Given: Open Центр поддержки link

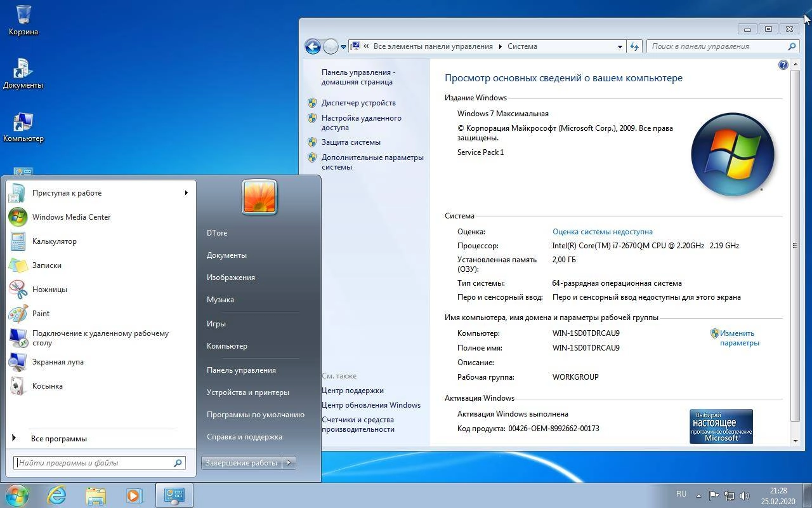Looking at the screenshot, I should tap(353, 391).
